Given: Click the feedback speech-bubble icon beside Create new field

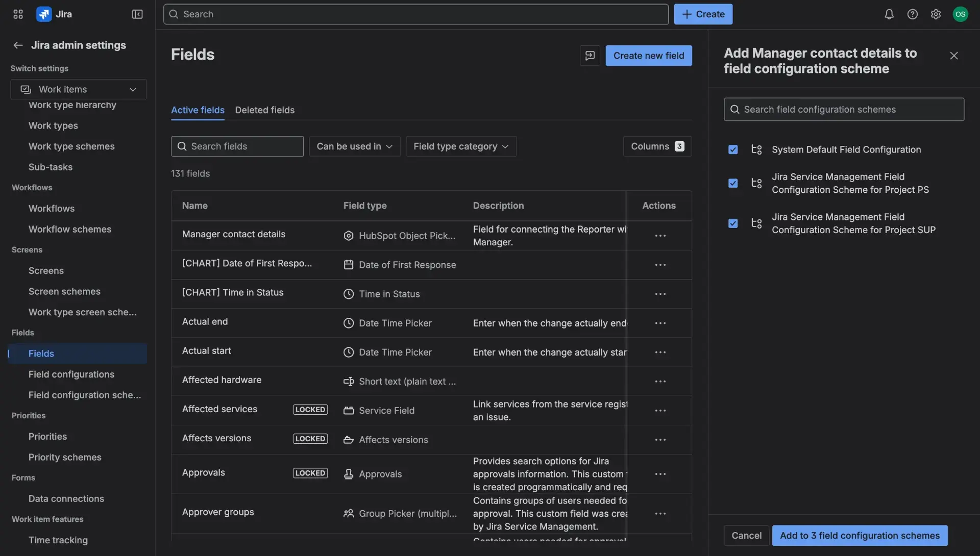Looking at the screenshot, I should [x=590, y=55].
